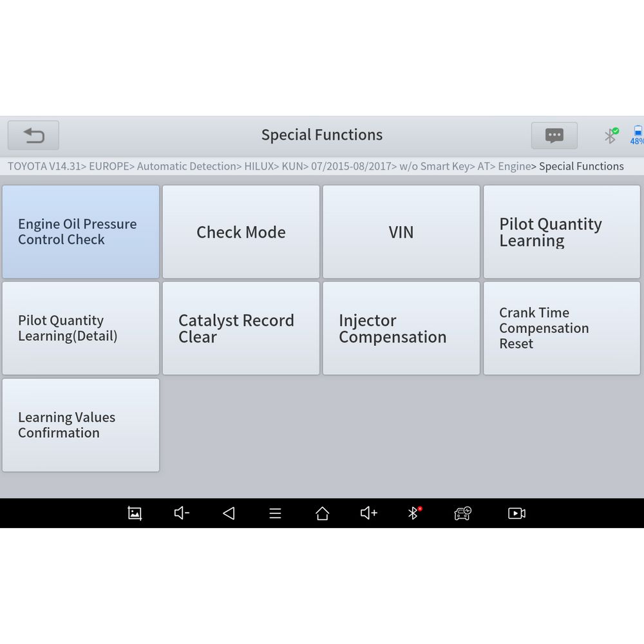
Task: Open the Check Mode function
Action: click(241, 232)
